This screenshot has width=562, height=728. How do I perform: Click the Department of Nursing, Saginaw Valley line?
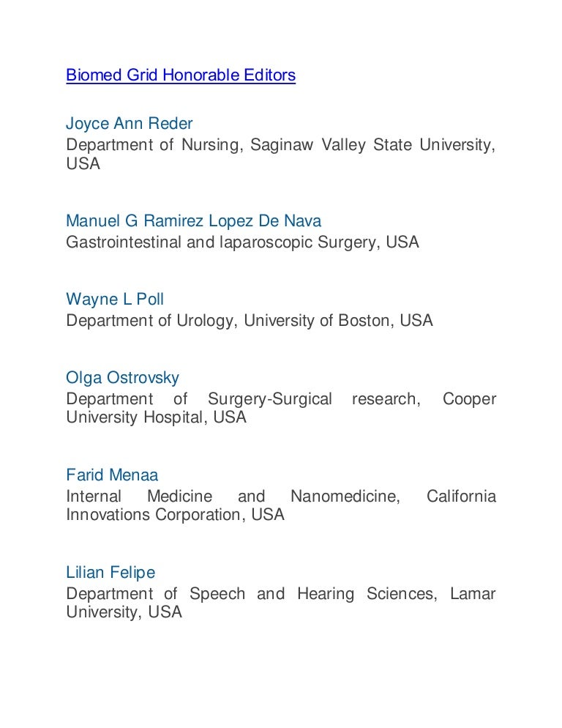pos(280,145)
